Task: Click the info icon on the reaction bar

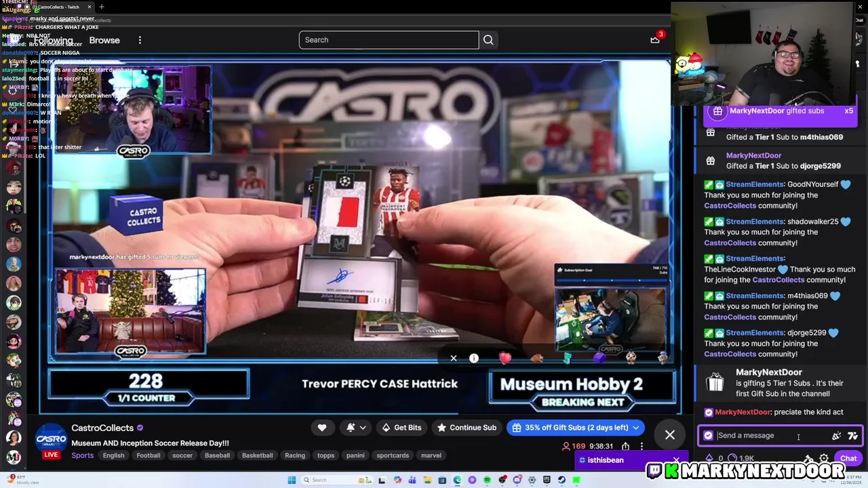Action: (474, 358)
